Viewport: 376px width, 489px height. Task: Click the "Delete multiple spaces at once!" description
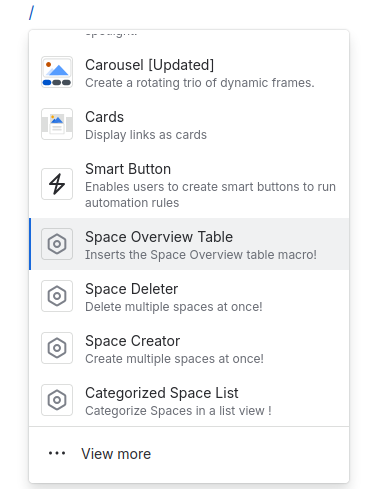[x=174, y=307]
